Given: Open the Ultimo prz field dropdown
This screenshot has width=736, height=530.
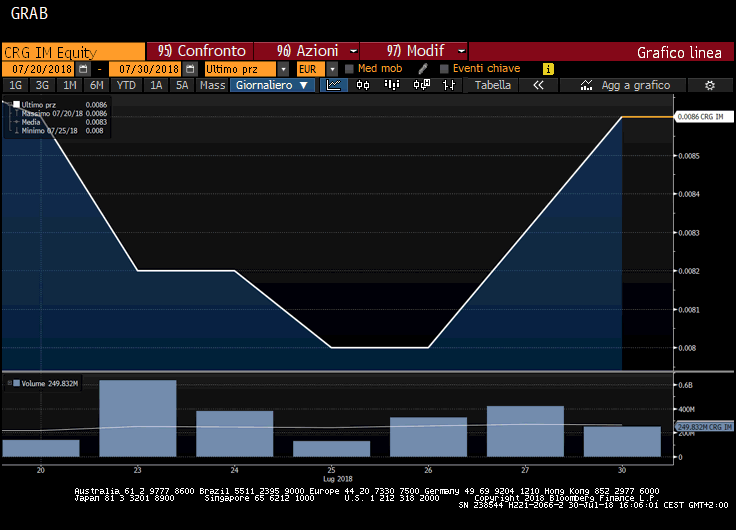Looking at the screenshot, I should coord(284,69).
